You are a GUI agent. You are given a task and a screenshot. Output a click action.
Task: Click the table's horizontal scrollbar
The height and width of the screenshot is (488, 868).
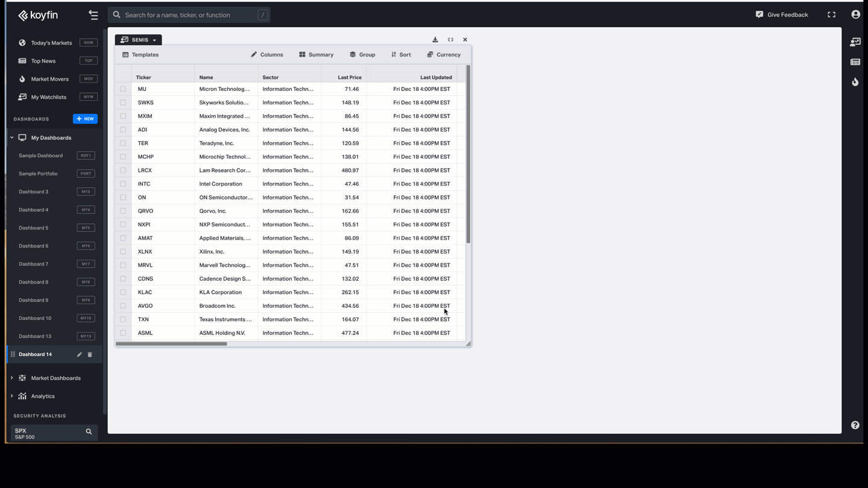click(x=171, y=344)
